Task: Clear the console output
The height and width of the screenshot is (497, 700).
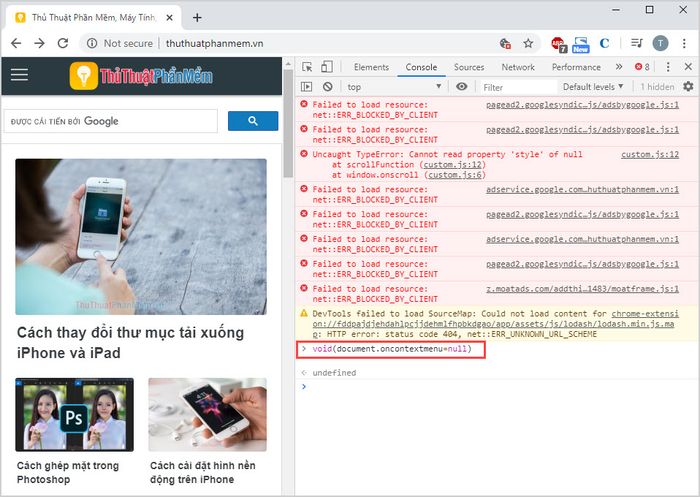Action: 328,87
